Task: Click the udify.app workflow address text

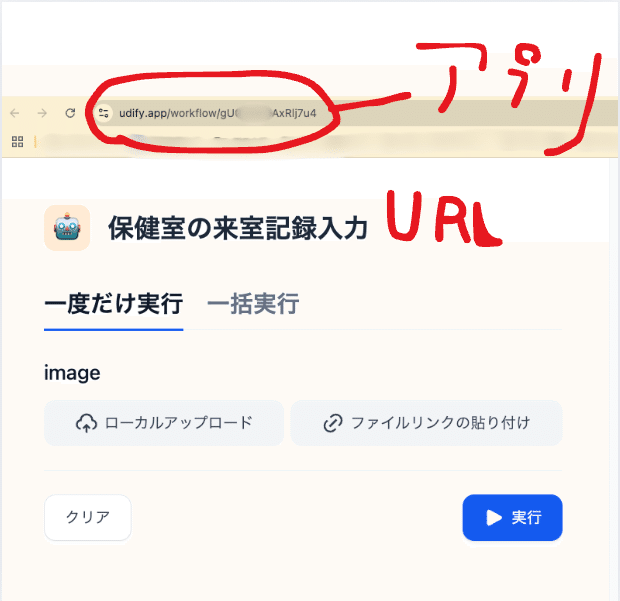Action: 217,113
